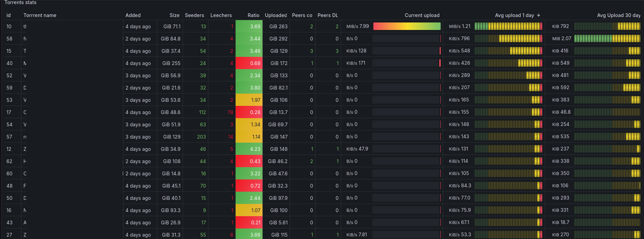644x239 pixels.
Task: Click the KiB/s 7.81 current upload value
Action: coord(357,235)
